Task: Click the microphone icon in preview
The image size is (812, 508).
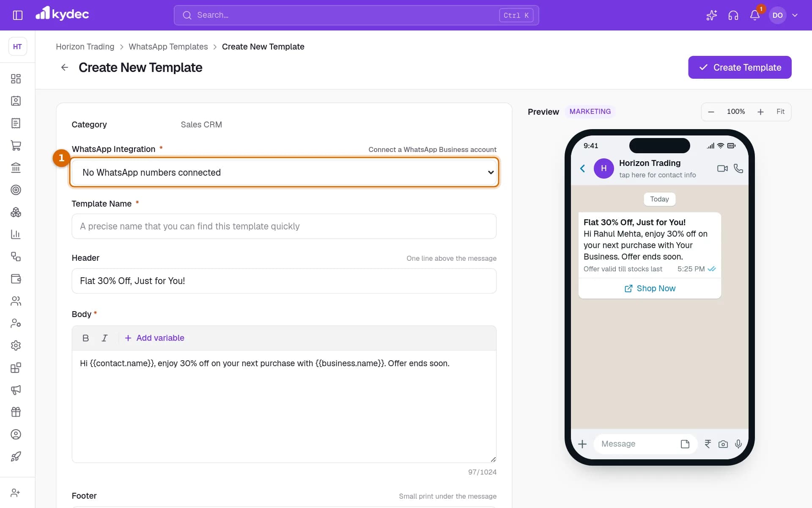Action: pos(738,444)
